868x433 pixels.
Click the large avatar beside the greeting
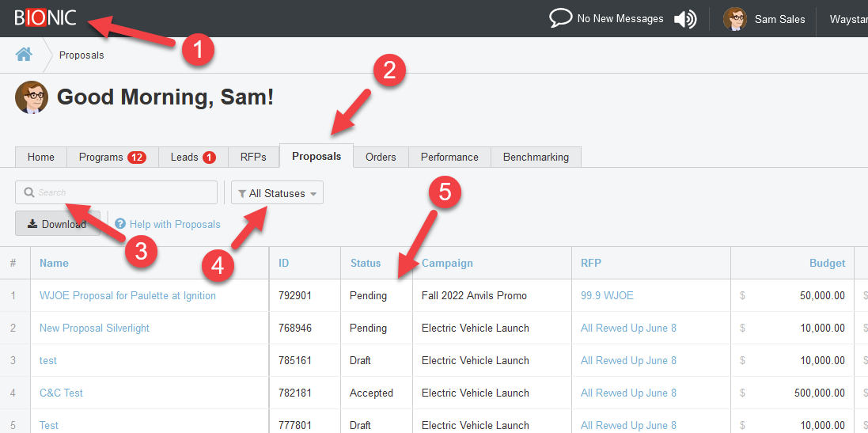click(x=32, y=97)
